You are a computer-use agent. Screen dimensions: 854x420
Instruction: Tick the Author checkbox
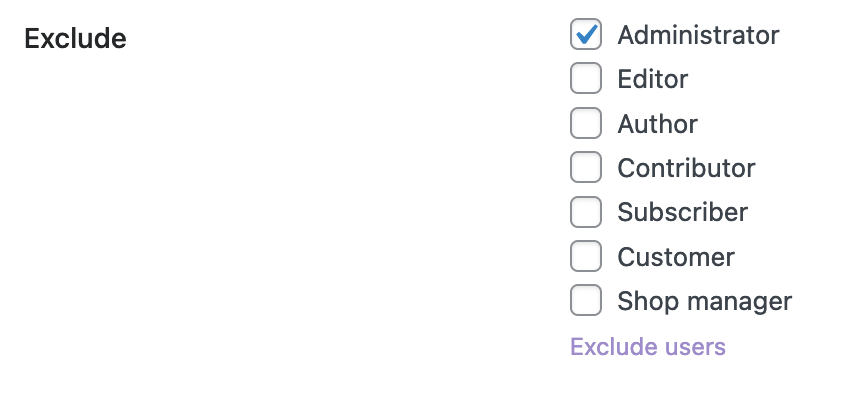coord(586,123)
